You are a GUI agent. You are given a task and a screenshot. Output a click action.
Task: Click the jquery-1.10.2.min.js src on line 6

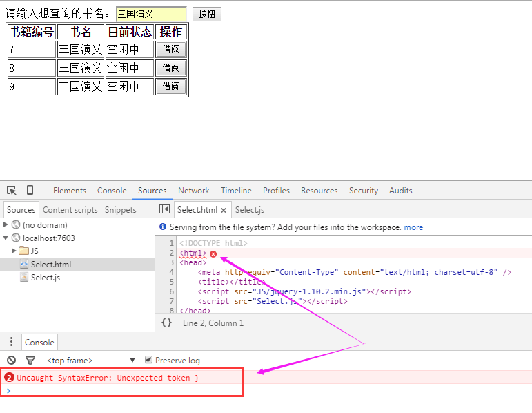(309, 291)
